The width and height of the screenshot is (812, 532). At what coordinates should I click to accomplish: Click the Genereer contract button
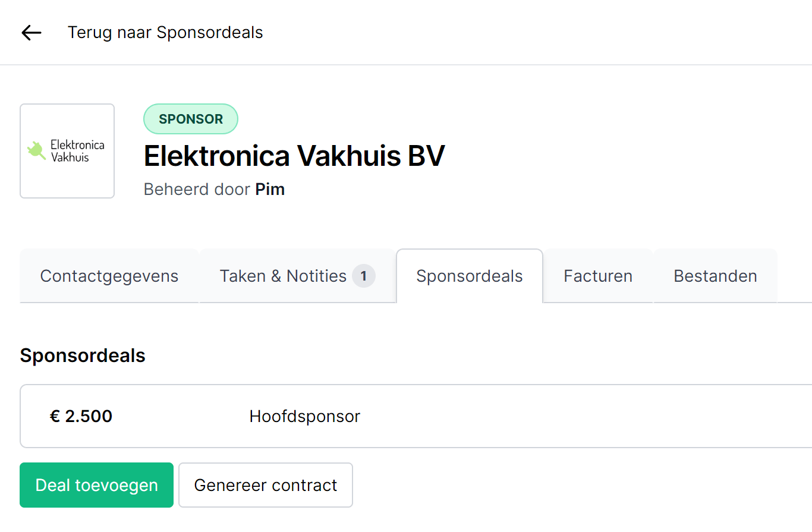(266, 485)
